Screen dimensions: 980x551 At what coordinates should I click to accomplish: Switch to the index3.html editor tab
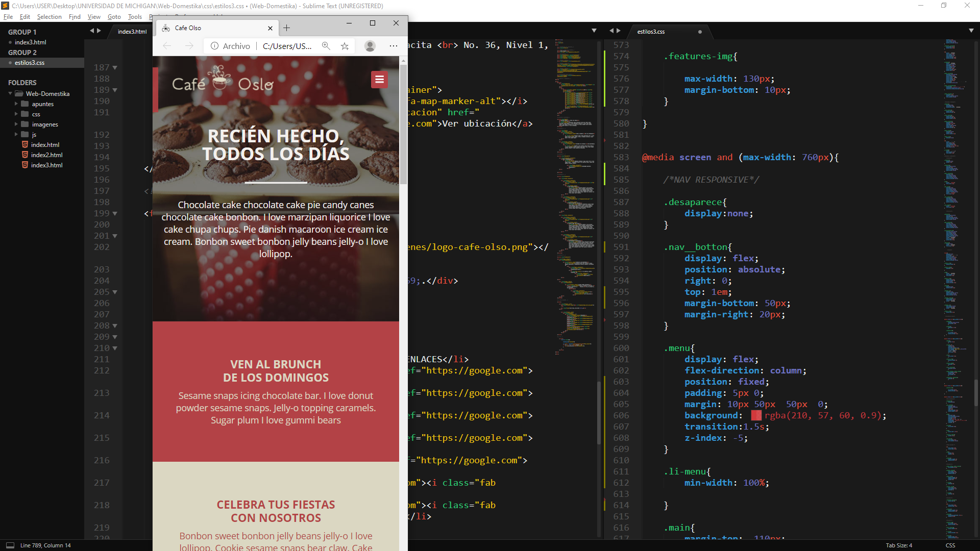pos(132,32)
